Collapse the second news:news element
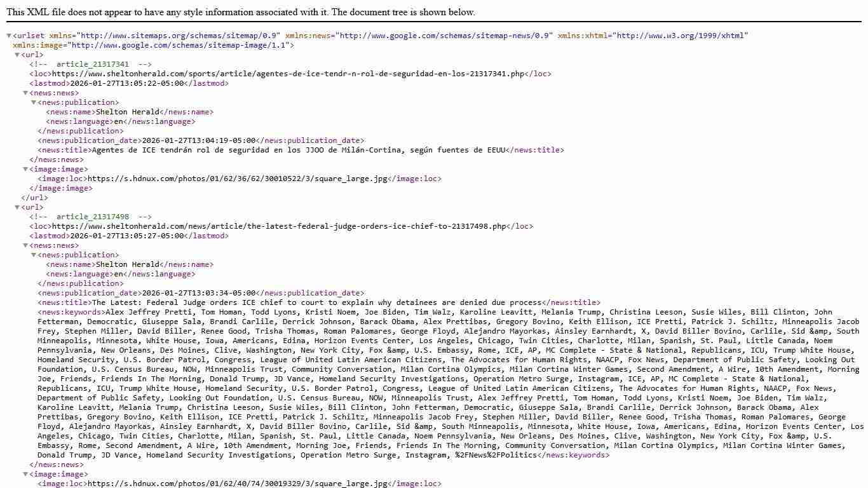868x488 pixels. [24, 245]
